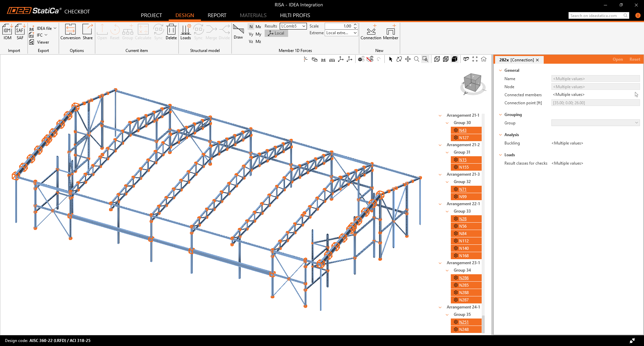This screenshot has width=644, height=346.
Task: Activate the pan view tool
Action: pos(408,59)
